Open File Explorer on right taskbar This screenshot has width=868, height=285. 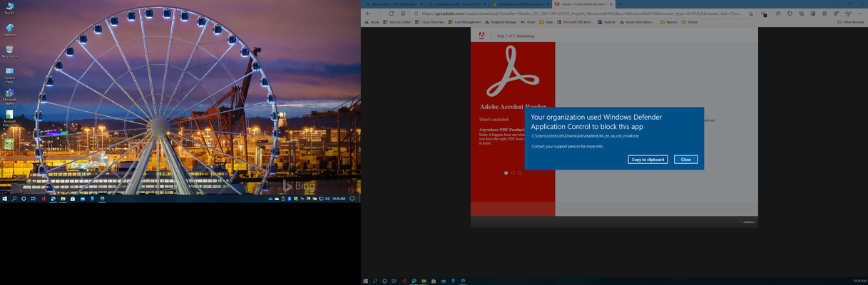[424, 281]
